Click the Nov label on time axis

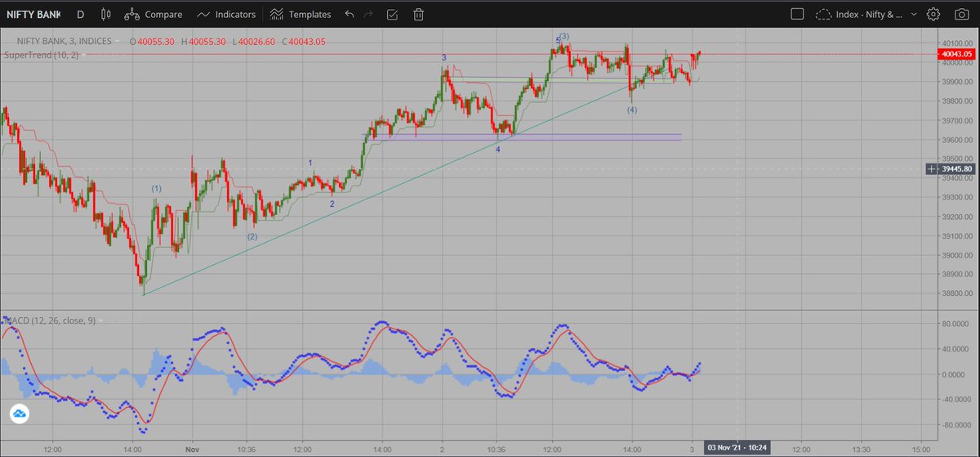[193, 449]
